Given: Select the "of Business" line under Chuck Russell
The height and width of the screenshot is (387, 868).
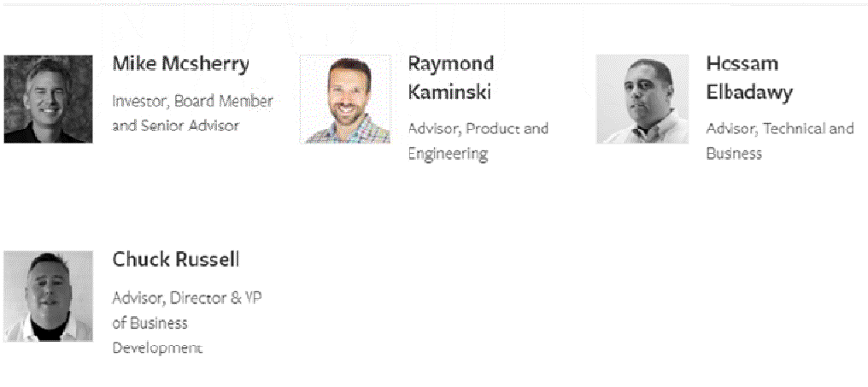Looking at the screenshot, I should click(x=150, y=323).
